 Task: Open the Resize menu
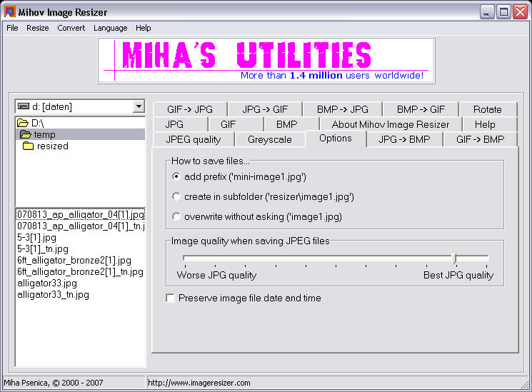[x=38, y=28]
